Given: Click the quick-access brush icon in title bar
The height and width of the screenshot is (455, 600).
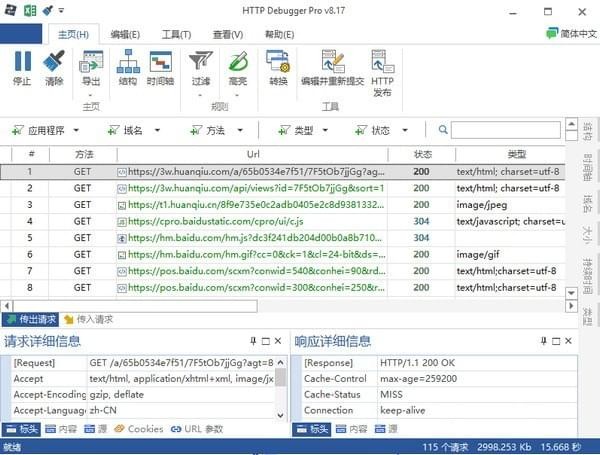Looking at the screenshot, I should [x=48, y=10].
